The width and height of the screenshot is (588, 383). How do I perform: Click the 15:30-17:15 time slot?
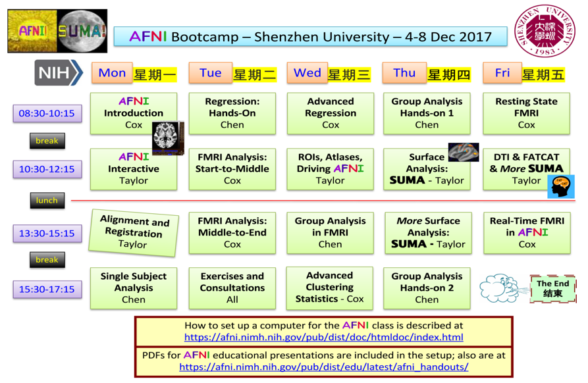pos(47,289)
